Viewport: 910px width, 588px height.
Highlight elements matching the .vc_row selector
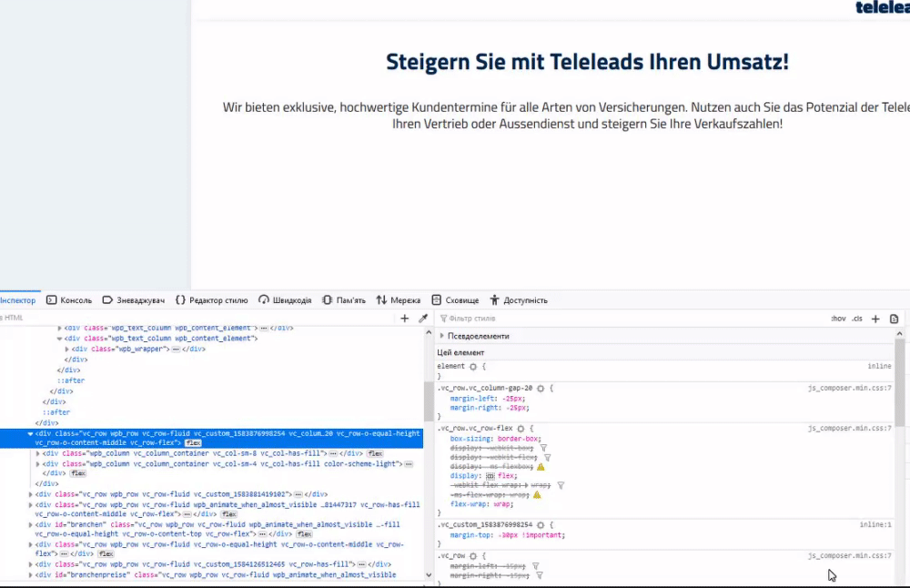[473, 556]
